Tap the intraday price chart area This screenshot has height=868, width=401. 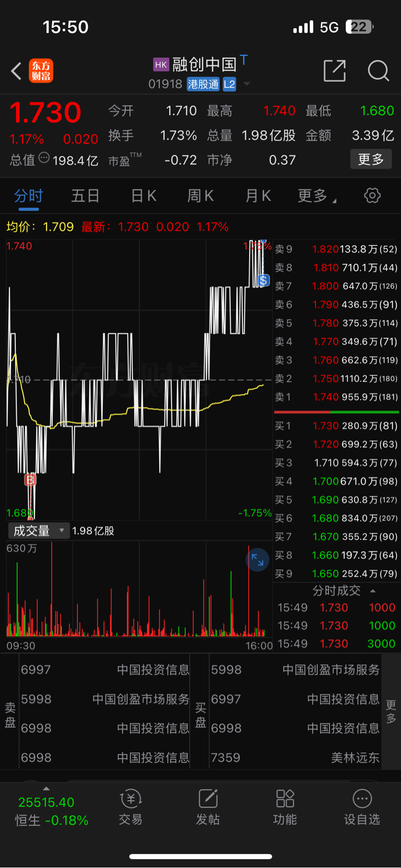click(139, 379)
